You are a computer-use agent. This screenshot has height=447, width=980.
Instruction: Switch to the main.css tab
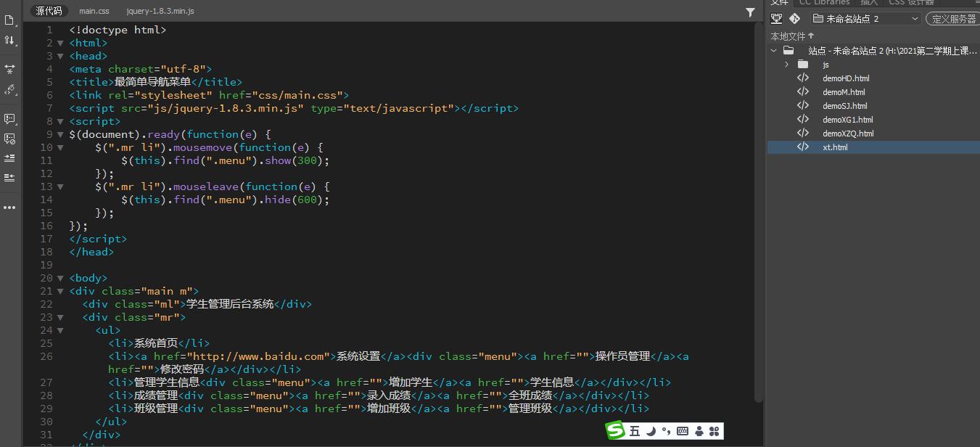(x=94, y=12)
